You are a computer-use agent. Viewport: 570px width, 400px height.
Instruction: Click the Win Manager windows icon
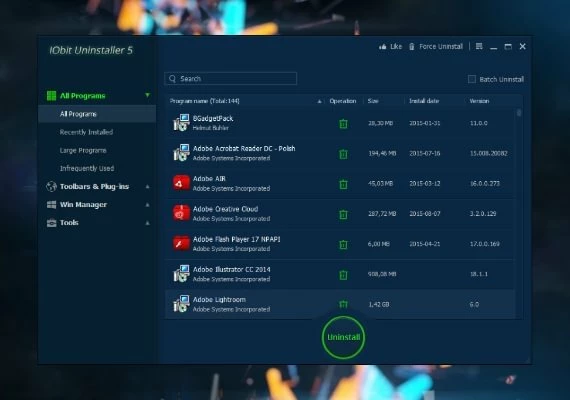point(52,205)
